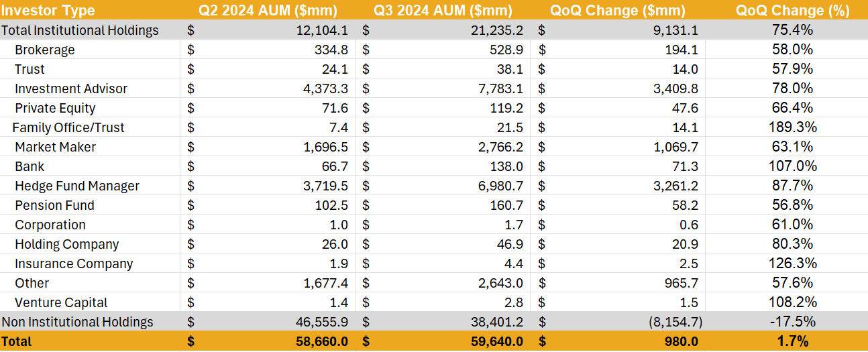Click the Insurance Company row label
This screenshot has height=352, width=868.
pyautogui.click(x=74, y=263)
